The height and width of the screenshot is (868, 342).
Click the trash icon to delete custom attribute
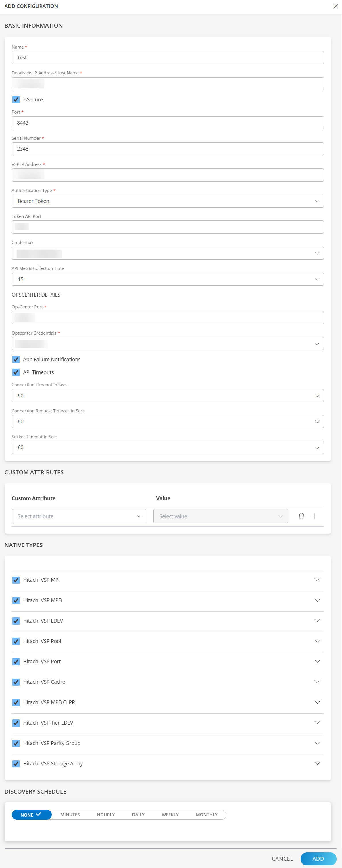pyautogui.click(x=301, y=516)
